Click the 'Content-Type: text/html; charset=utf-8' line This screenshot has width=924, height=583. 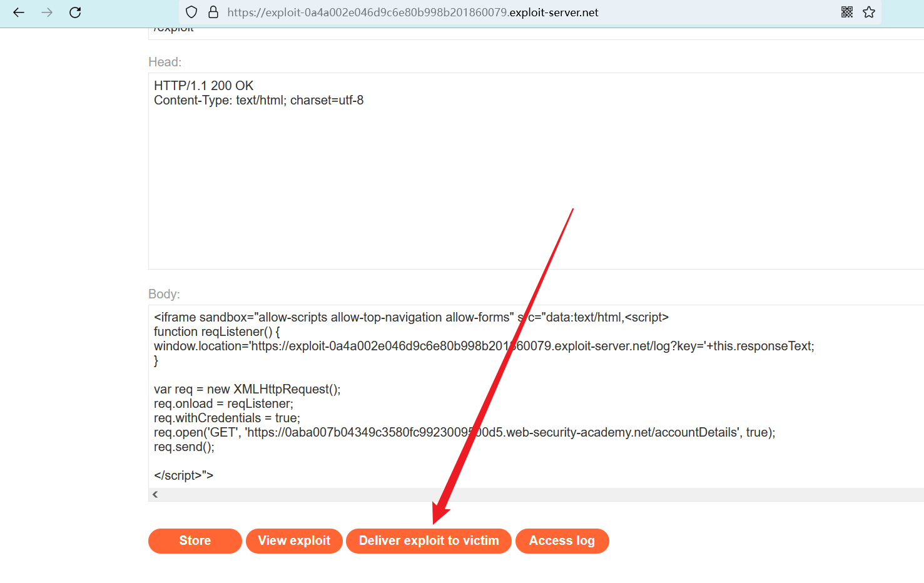coord(258,100)
